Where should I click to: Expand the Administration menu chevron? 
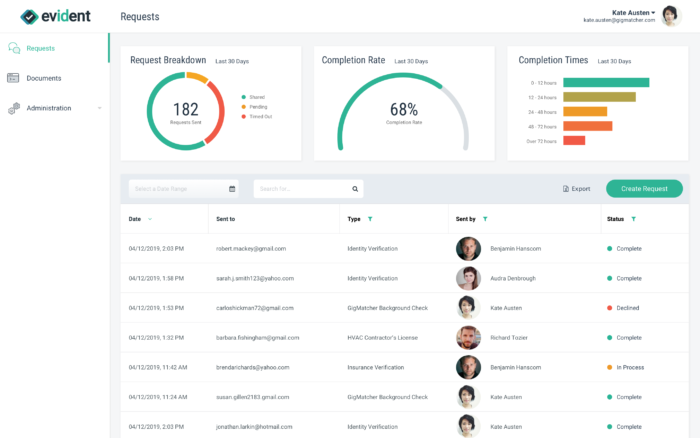[x=99, y=108]
